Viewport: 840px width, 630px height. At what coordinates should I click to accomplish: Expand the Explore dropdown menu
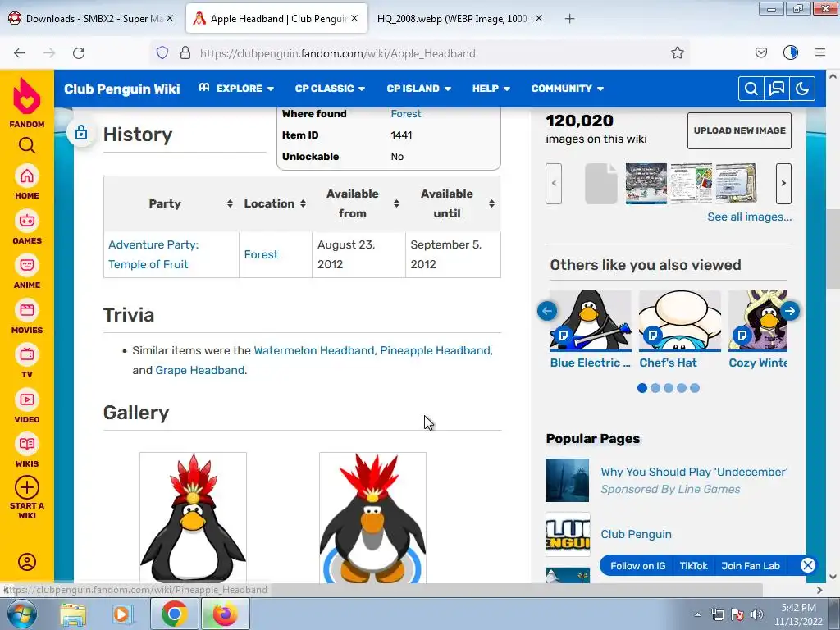pyautogui.click(x=236, y=89)
